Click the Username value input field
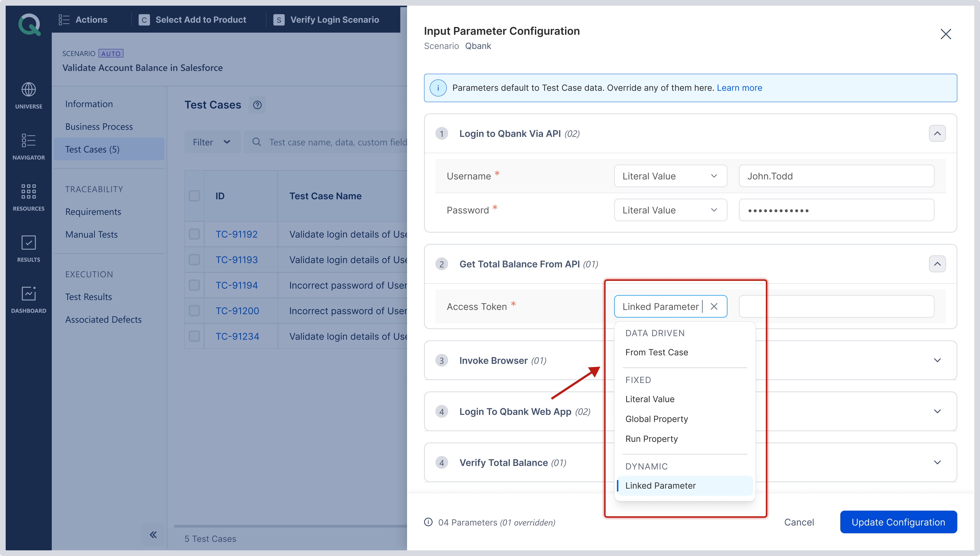This screenshot has height=556, width=980. (836, 176)
